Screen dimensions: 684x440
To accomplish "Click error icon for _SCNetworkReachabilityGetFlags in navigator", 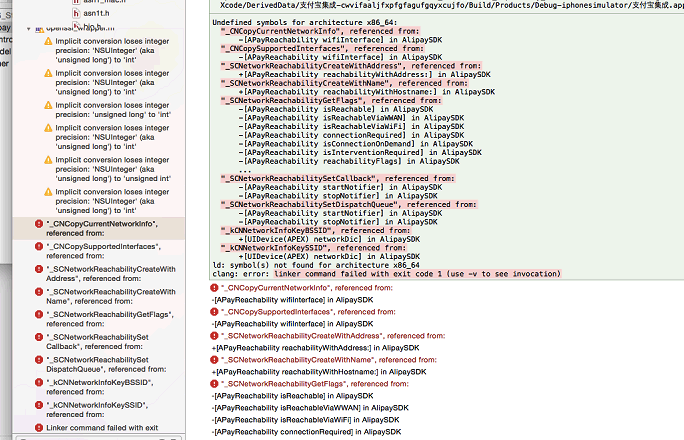I will click(x=38, y=315).
